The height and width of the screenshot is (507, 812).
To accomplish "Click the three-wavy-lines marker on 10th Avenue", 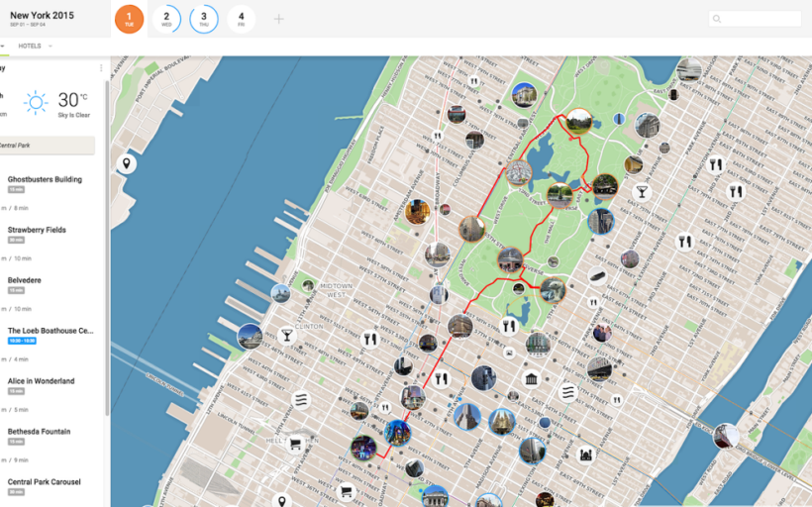I will click(302, 399).
